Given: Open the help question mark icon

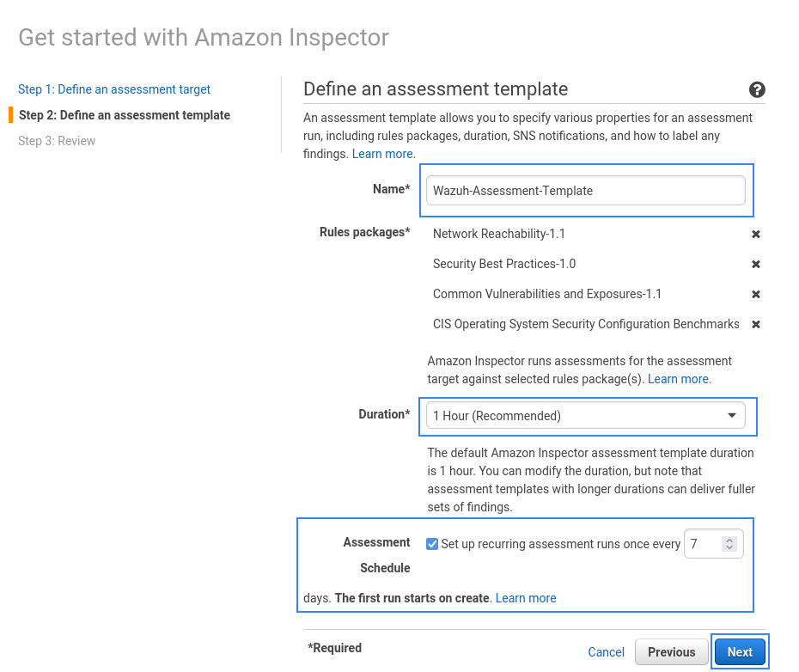Looking at the screenshot, I should coord(757,89).
